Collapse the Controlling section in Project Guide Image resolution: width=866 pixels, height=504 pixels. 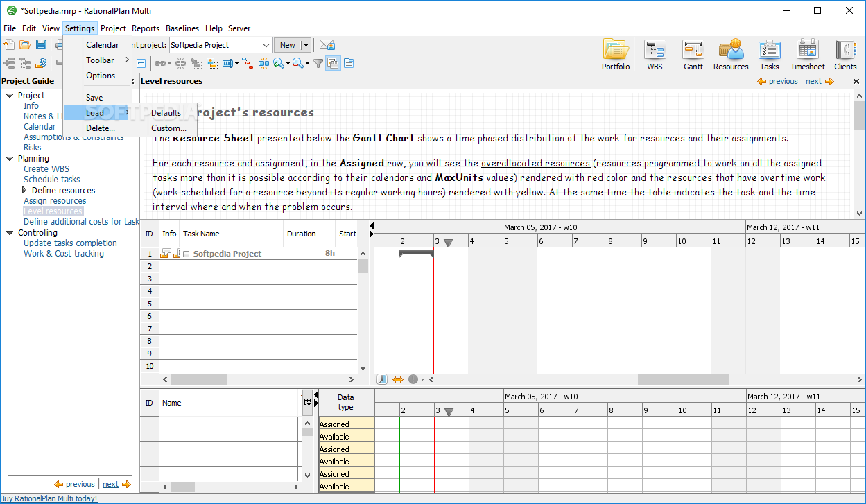pyautogui.click(x=10, y=233)
